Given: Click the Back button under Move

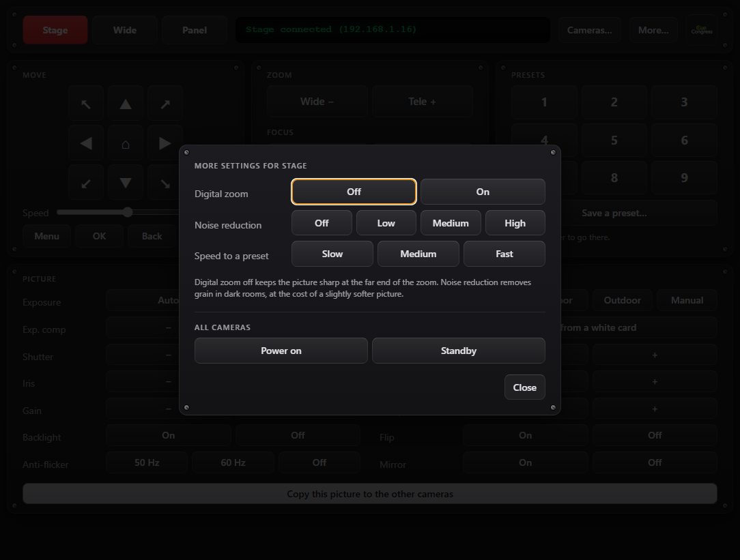Looking at the screenshot, I should (x=152, y=236).
